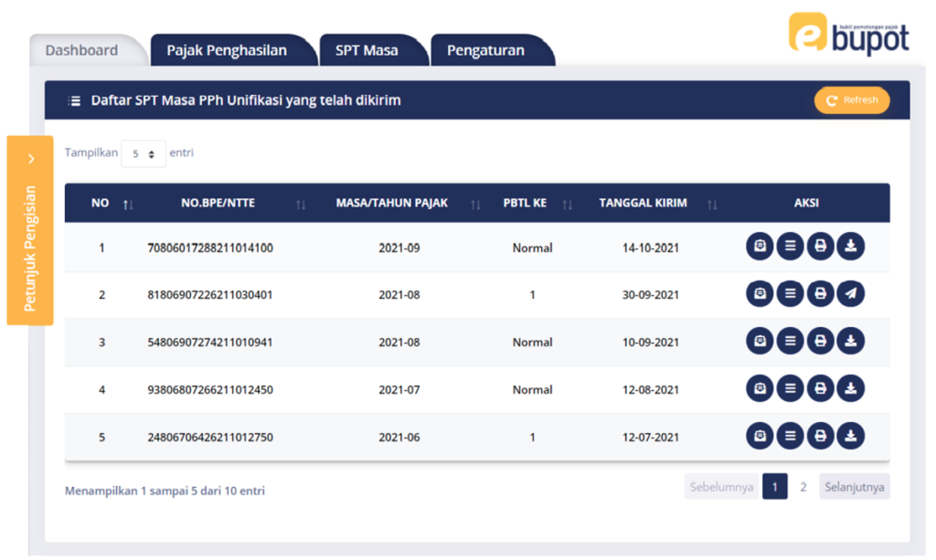Sort the table by NO column

[128, 204]
